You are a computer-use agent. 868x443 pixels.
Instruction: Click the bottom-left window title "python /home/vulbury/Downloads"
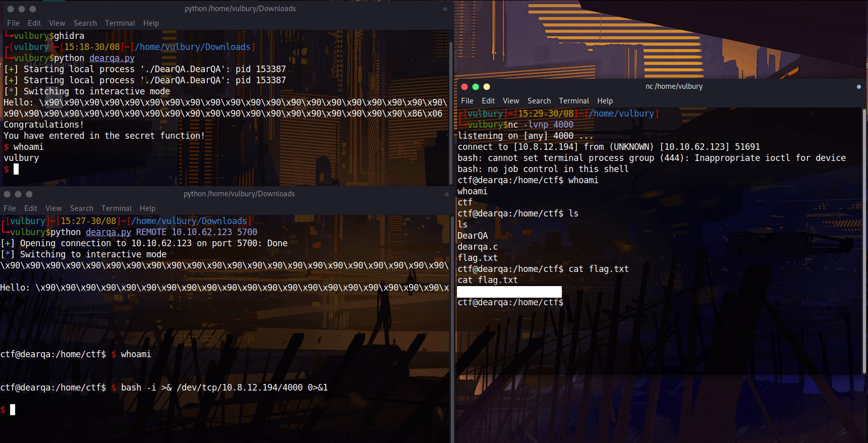(x=239, y=194)
